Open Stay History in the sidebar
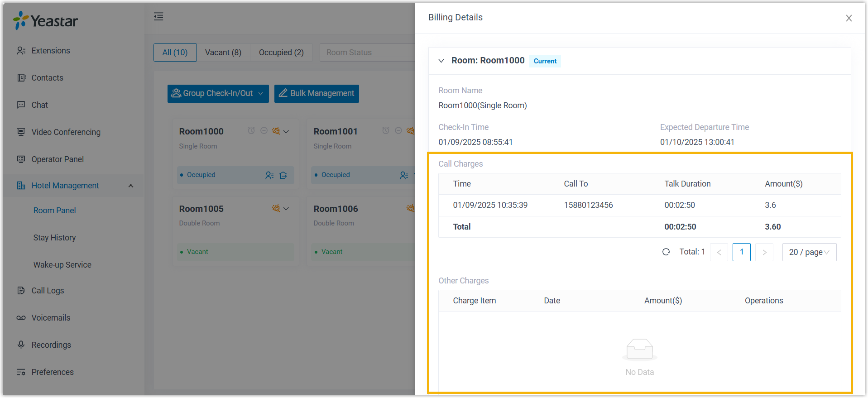The image size is (868, 398). click(x=54, y=238)
